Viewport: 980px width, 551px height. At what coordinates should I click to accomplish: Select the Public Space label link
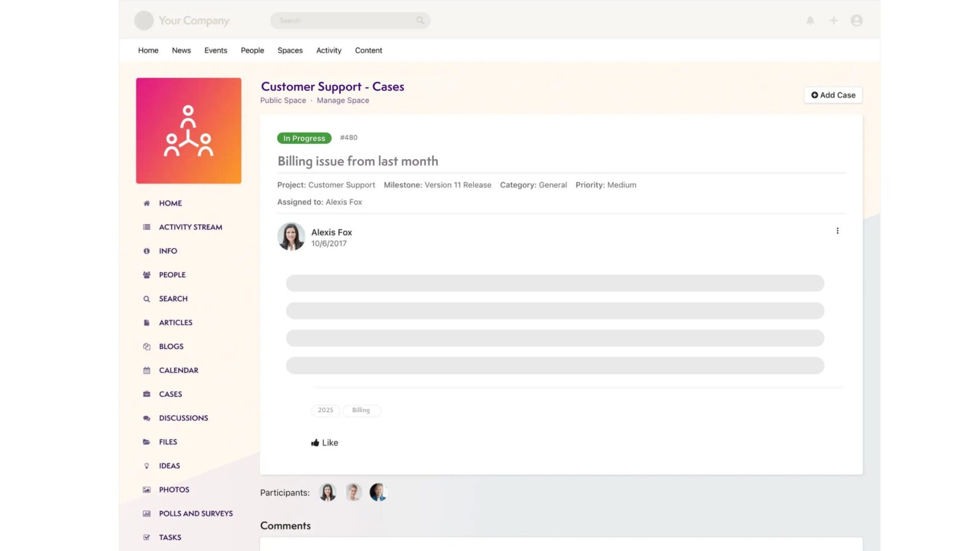[283, 100]
